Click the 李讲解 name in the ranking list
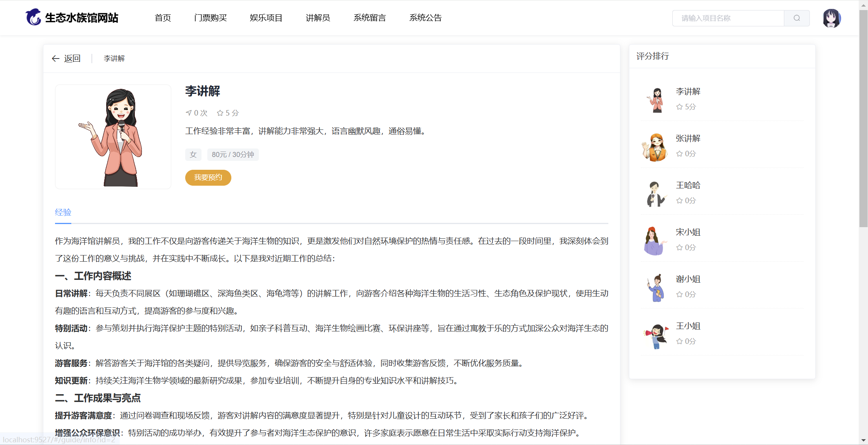The width and height of the screenshot is (868, 445). (x=688, y=91)
